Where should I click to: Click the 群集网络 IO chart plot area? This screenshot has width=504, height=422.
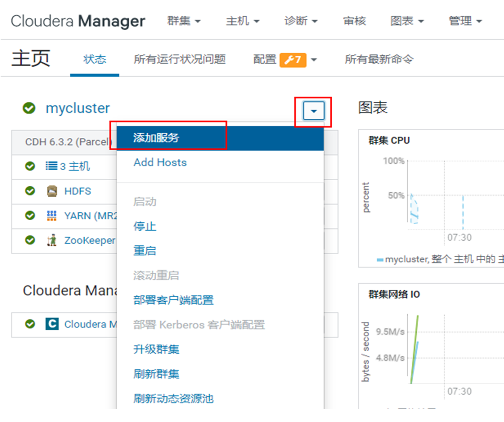(x=455, y=349)
